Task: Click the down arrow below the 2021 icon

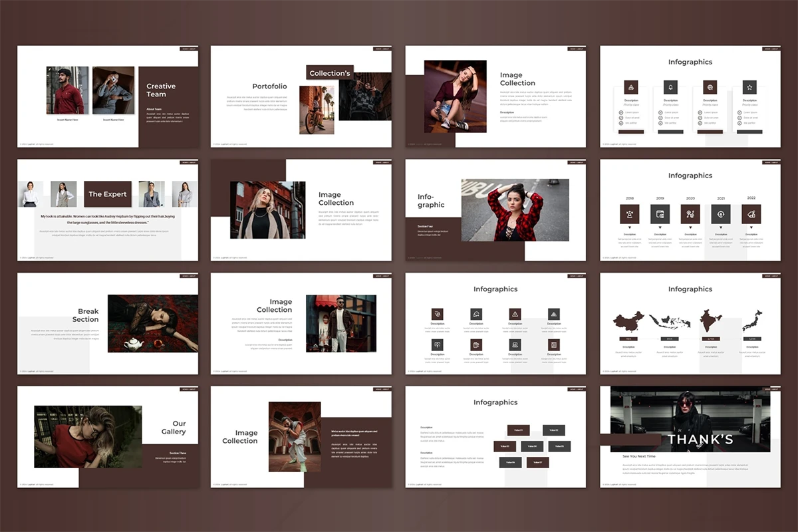Action: (x=721, y=228)
